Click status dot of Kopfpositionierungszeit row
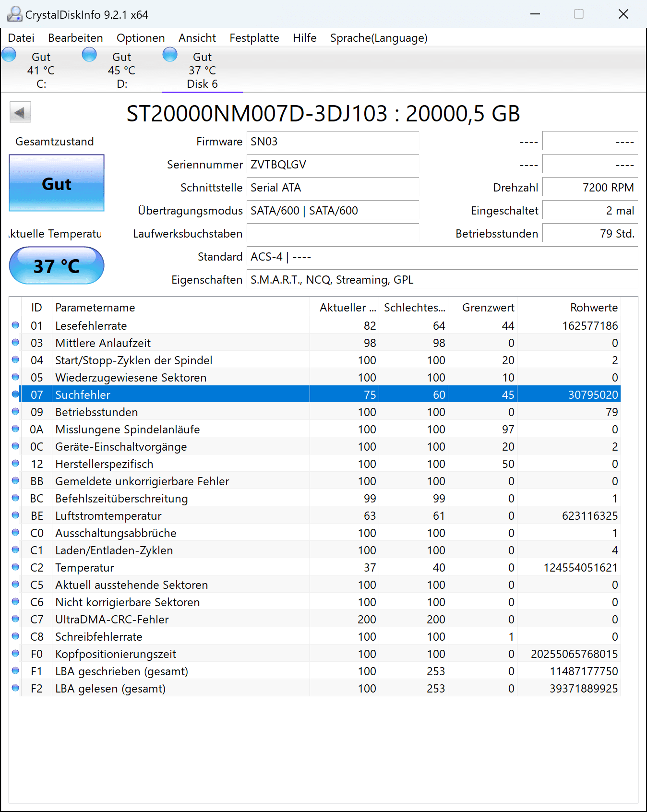Image resolution: width=647 pixels, height=812 pixels. [15, 654]
